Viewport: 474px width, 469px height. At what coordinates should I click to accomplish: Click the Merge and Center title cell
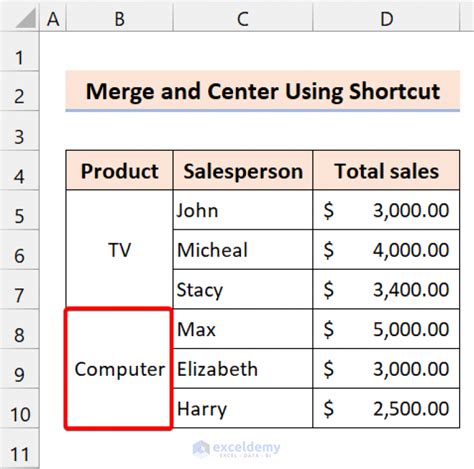(x=263, y=90)
